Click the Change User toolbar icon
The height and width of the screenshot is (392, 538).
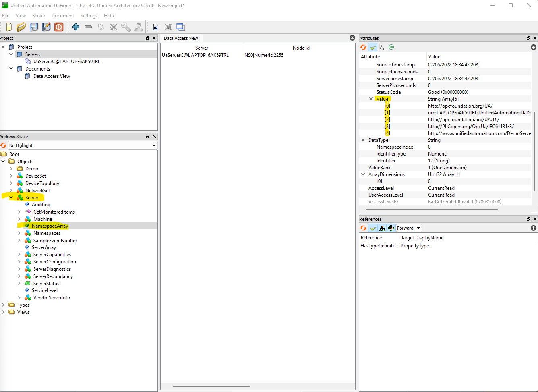point(139,27)
